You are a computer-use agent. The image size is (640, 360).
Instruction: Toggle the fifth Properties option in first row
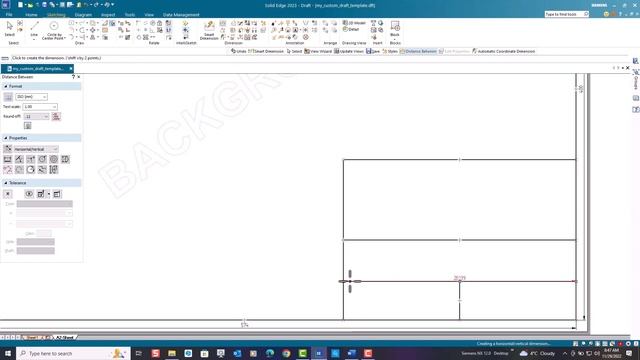click(53, 159)
